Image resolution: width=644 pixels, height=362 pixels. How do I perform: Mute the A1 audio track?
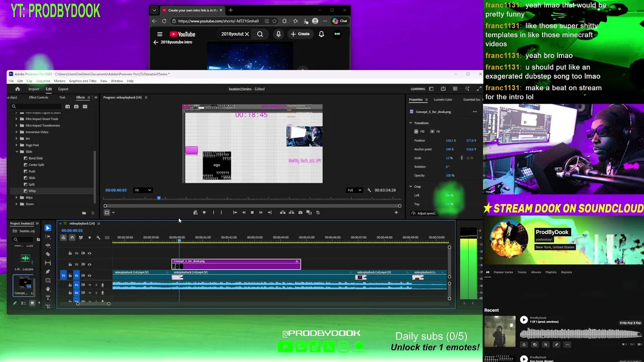(90, 285)
